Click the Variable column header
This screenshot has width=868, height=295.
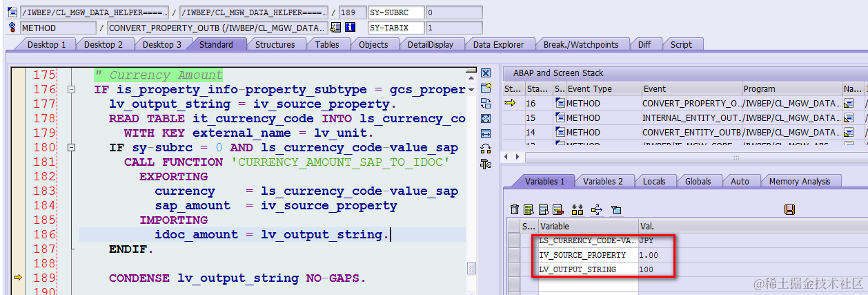[x=588, y=226]
